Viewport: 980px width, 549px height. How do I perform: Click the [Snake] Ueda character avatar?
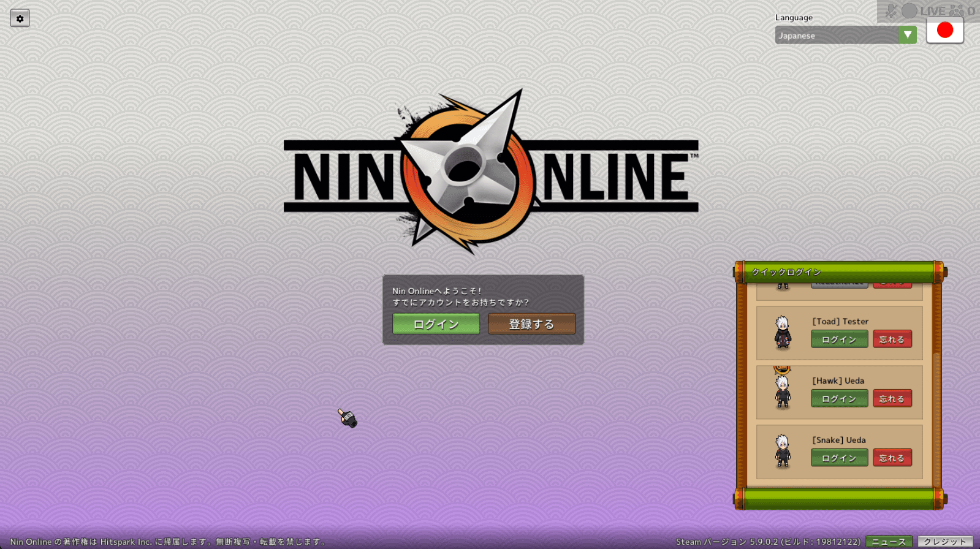783,451
